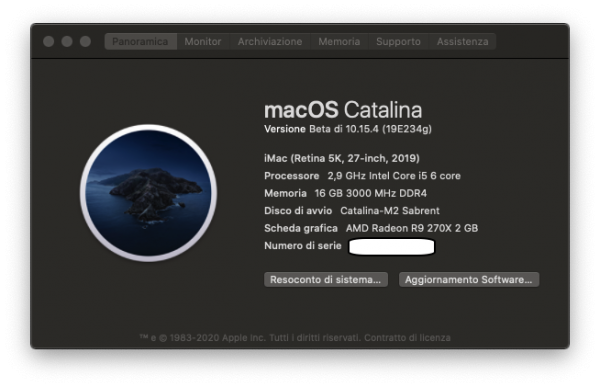The height and width of the screenshot is (387, 600).
Task: Zoom the window with the third traffic-light button
Action: point(85,41)
